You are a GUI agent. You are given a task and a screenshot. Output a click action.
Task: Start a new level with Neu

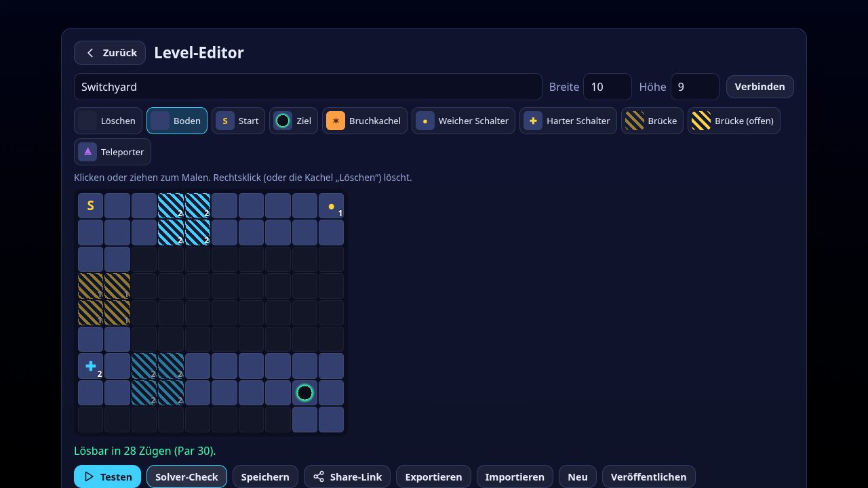578,477
